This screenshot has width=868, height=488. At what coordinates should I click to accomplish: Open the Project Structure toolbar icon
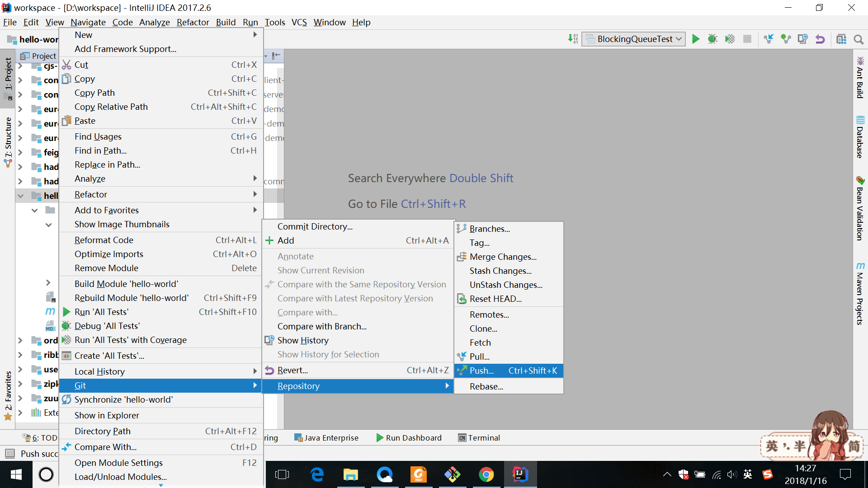tap(841, 39)
